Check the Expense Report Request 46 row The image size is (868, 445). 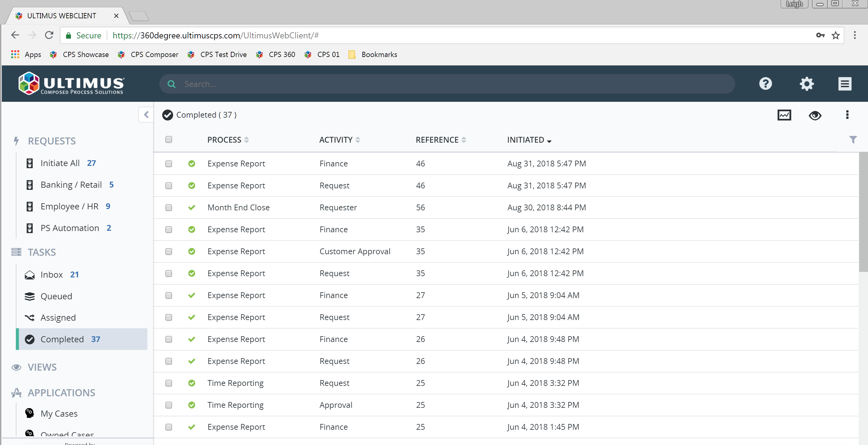[168, 185]
